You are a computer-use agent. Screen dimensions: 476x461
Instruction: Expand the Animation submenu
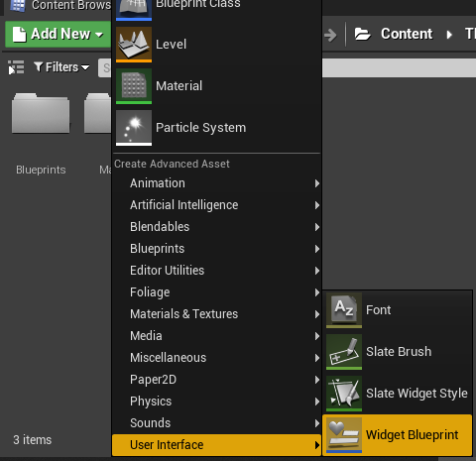click(217, 183)
